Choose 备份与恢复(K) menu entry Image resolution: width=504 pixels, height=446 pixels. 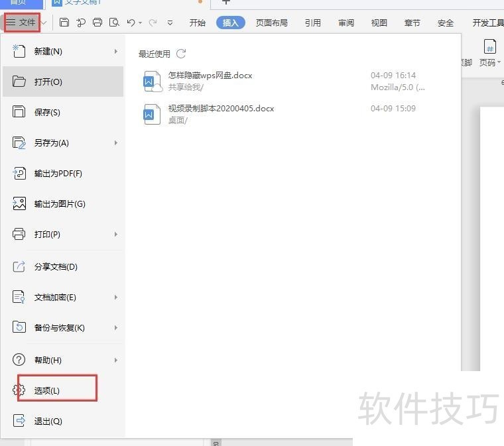point(63,328)
